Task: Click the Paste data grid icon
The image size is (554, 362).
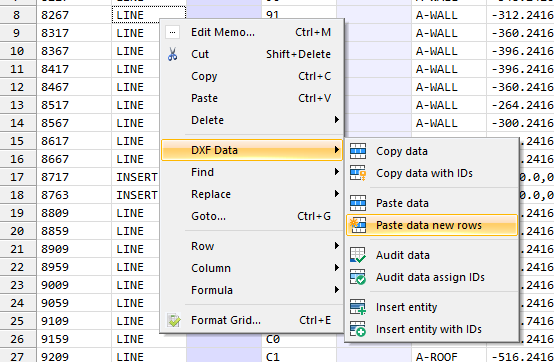Action: 358,203
